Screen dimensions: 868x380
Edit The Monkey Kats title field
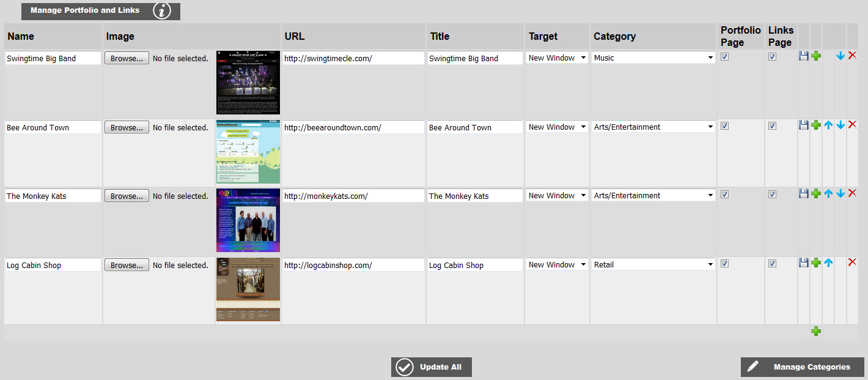(475, 196)
